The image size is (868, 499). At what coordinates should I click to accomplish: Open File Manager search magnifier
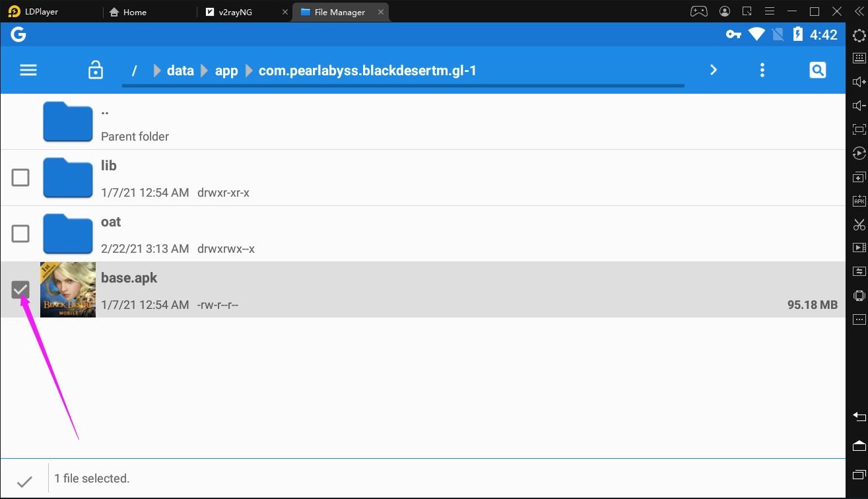[817, 70]
